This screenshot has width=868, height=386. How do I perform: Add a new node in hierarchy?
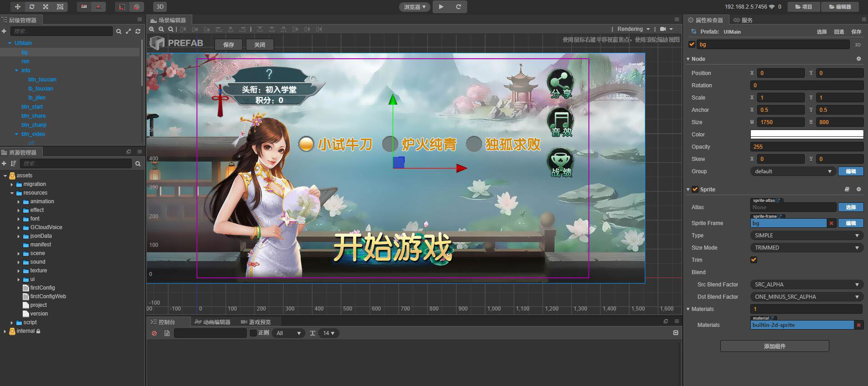click(x=4, y=31)
